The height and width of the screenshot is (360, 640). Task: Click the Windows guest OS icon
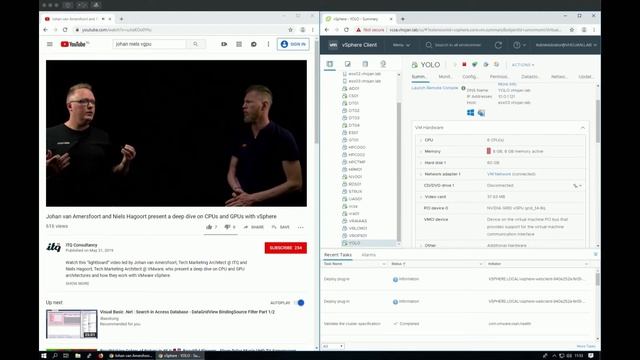[x=471, y=112]
